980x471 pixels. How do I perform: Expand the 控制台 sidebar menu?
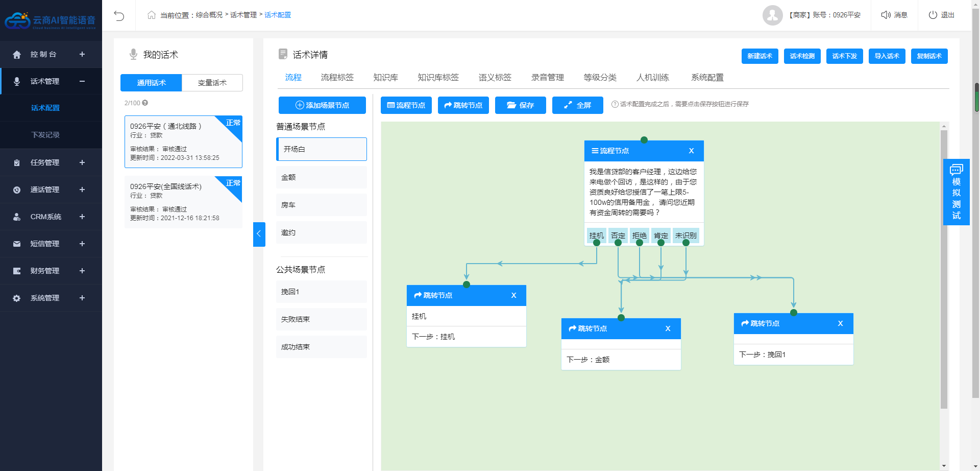click(82, 54)
